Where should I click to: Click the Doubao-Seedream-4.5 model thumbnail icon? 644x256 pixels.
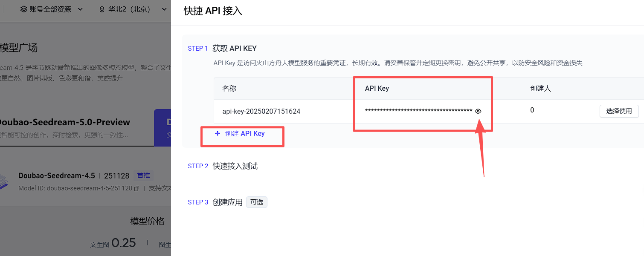click(x=4, y=181)
